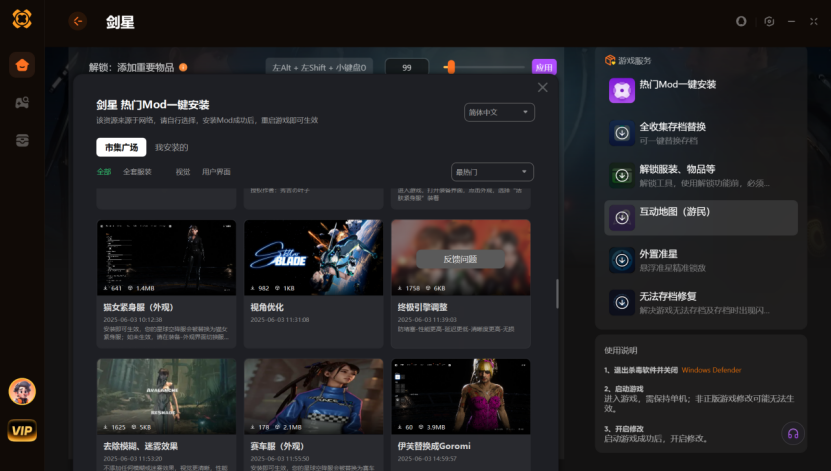Viewport: 831px width, 471px height.
Task: Click the download icon for 外置准星
Action: [622, 260]
